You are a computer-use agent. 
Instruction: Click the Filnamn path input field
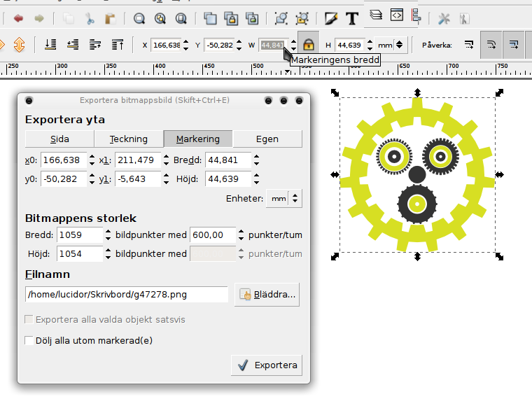pos(127,295)
